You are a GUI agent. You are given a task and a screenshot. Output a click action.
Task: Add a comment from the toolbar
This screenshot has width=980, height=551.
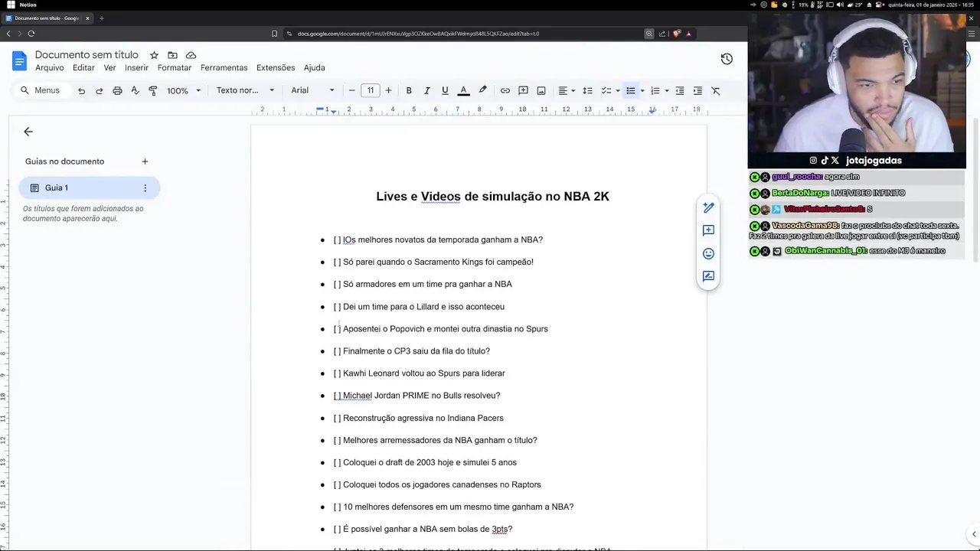point(523,90)
